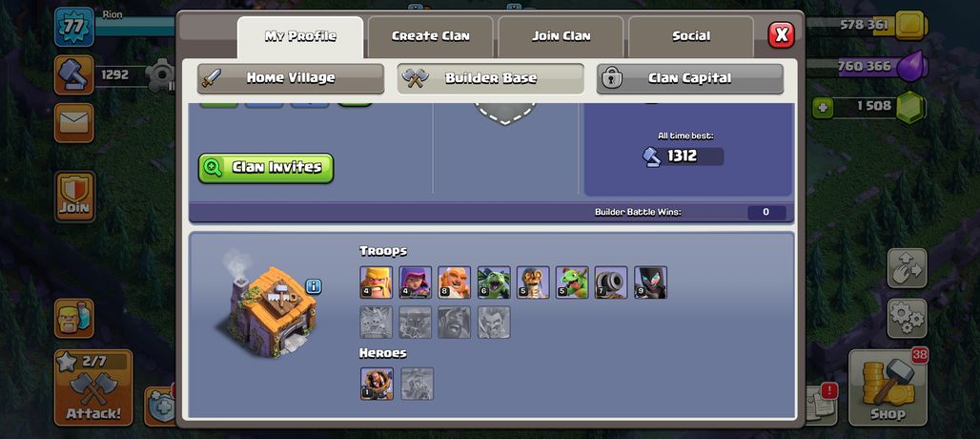This screenshot has width=980, height=439.
Task: Tap the Attack! button
Action: (93, 387)
